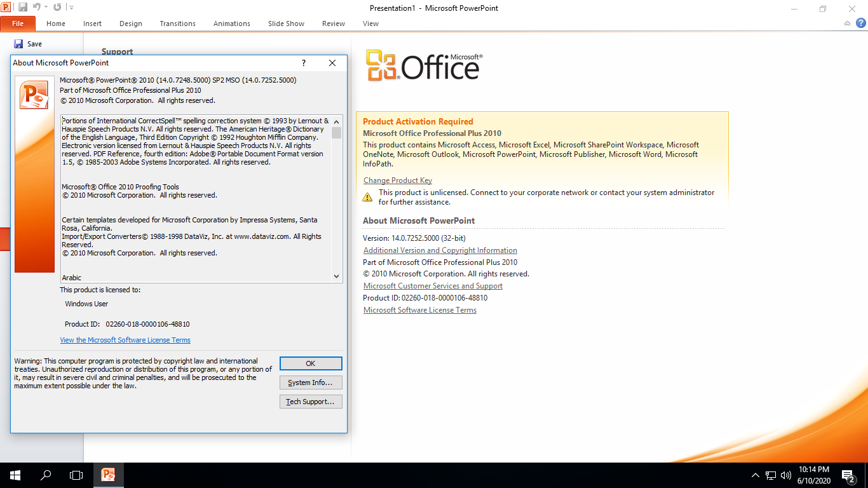Click the Microsoft Office 2010 Proofing Tools line

tap(121, 187)
